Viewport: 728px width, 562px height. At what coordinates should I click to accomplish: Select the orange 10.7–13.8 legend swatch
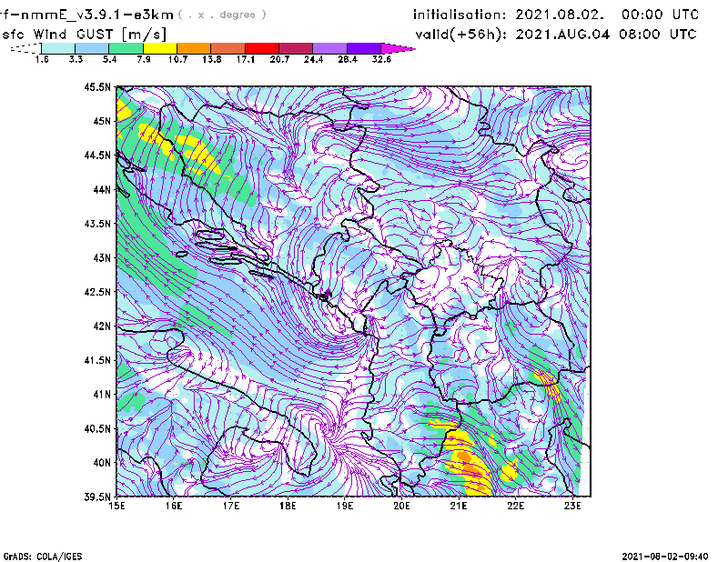pos(194,48)
